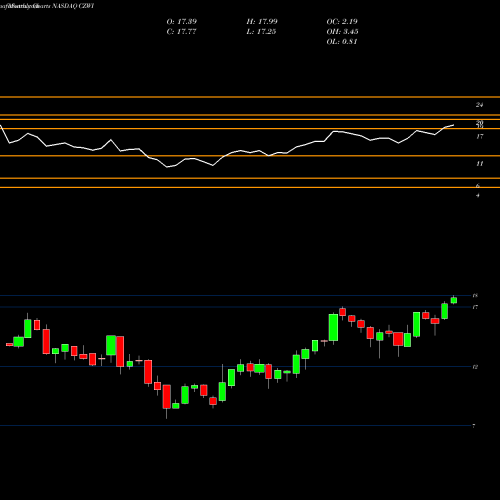This screenshot has width=500, height=500.
Task: Click the open price value O: 17.39
Action: (x=182, y=22)
